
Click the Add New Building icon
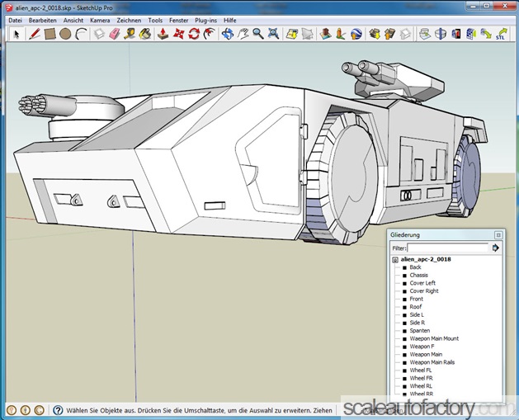coord(326,34)
